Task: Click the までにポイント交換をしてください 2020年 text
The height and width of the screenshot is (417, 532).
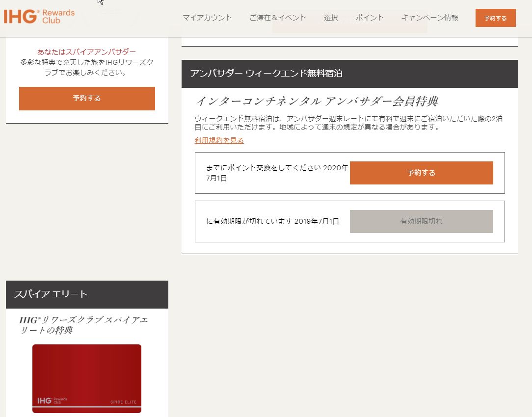Action: pyautogui.click(x=277, y=173)
